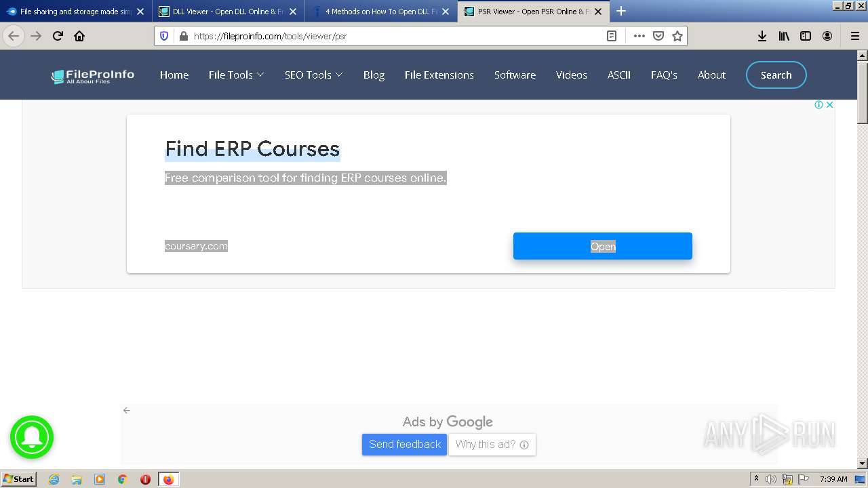Open the FAQ's nav link

tap(664, 75)
